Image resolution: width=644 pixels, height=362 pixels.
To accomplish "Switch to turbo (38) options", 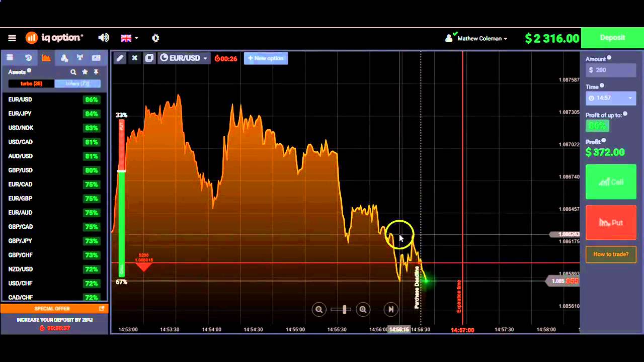I will click(x=31, y=83).
